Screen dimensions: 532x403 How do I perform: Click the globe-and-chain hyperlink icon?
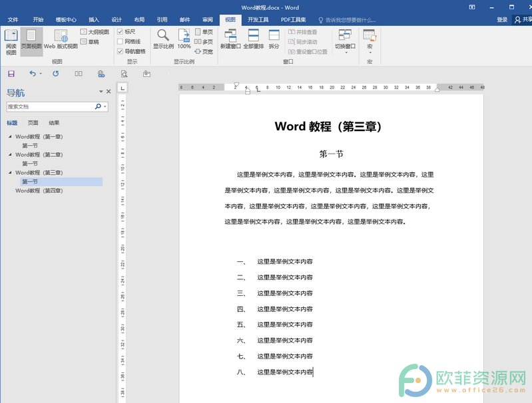click(101, 74)
